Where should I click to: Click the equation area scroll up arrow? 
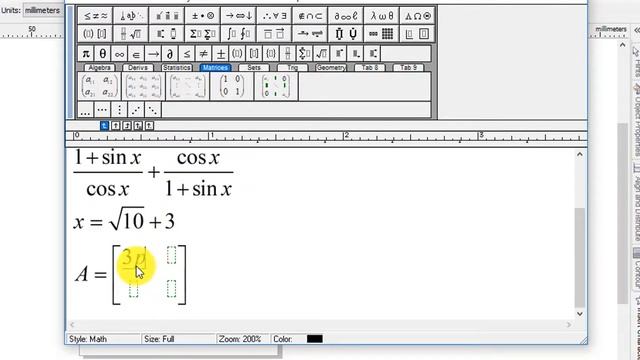pyautogui.click(x=580, y=154)
